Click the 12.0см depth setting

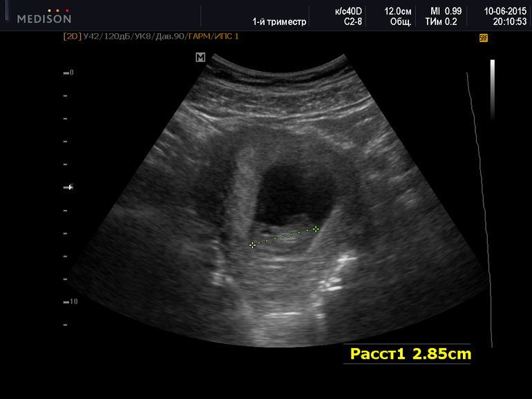coord(398,12)
